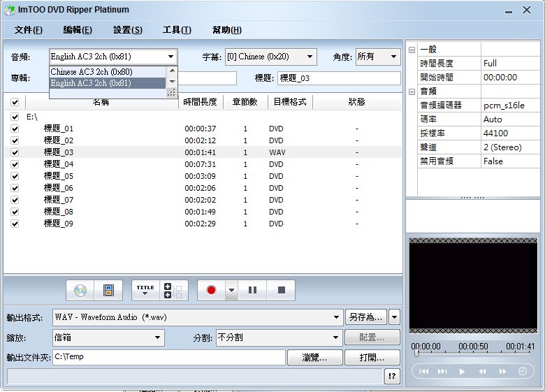Open DVD disc icon in toolbar

pyautogui.click(x=80, y=290)
